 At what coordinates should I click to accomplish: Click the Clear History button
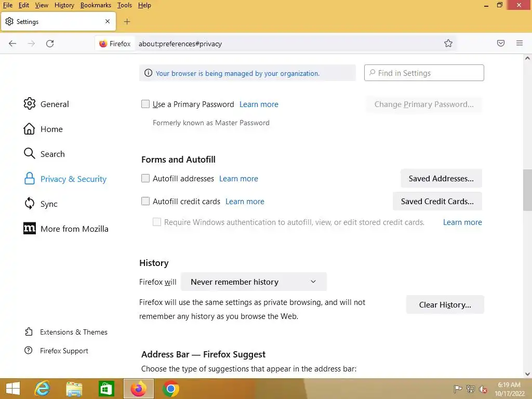(x=445, y=304)
